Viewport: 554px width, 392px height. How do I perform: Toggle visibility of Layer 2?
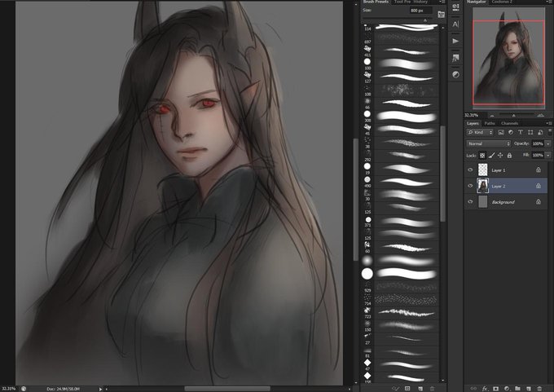coord(470,186)
